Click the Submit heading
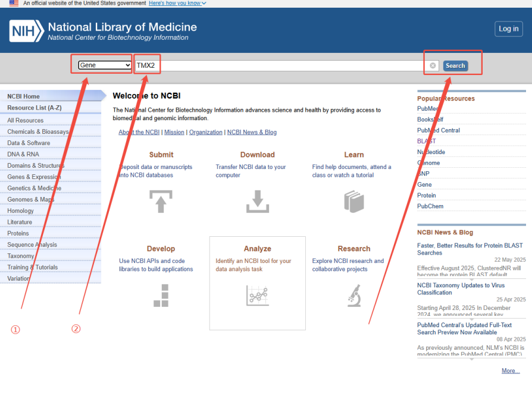The height and width of the screenshot is (395, 532). (x=161, y=155)
